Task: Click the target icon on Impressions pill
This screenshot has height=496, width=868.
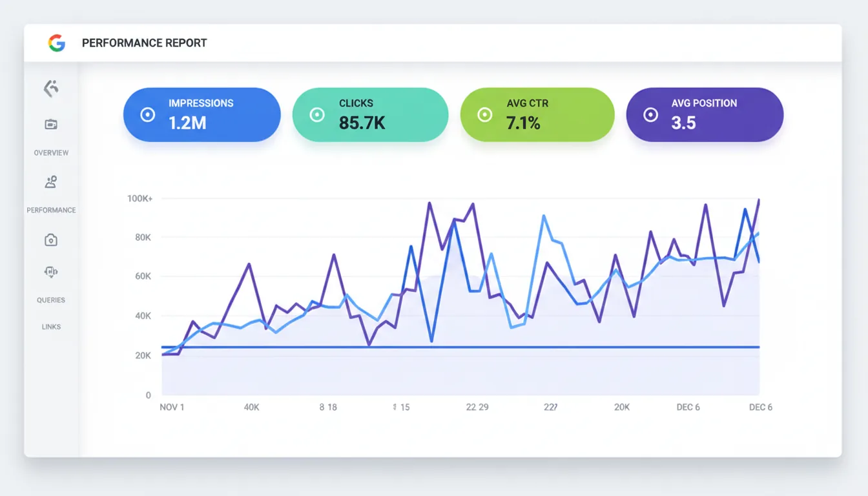Action: [x=149, y=114]
